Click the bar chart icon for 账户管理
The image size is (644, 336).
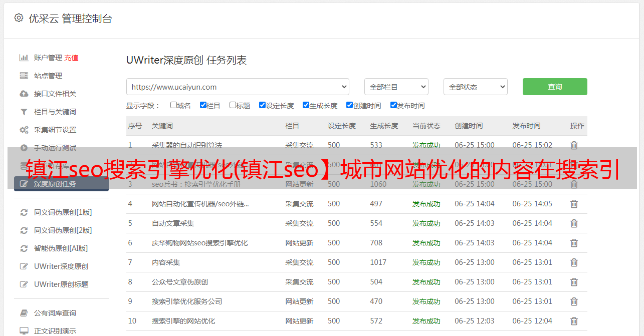pos(24,58)
